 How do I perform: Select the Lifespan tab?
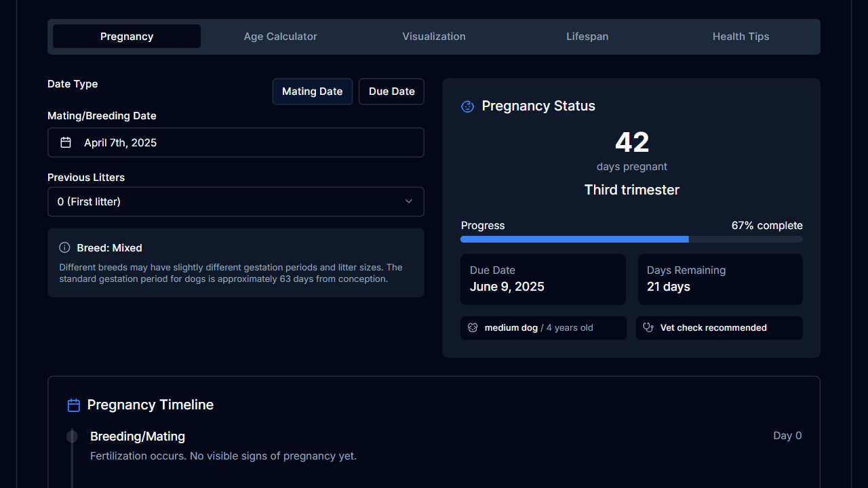pyautogui.click(x=587, y=36)
